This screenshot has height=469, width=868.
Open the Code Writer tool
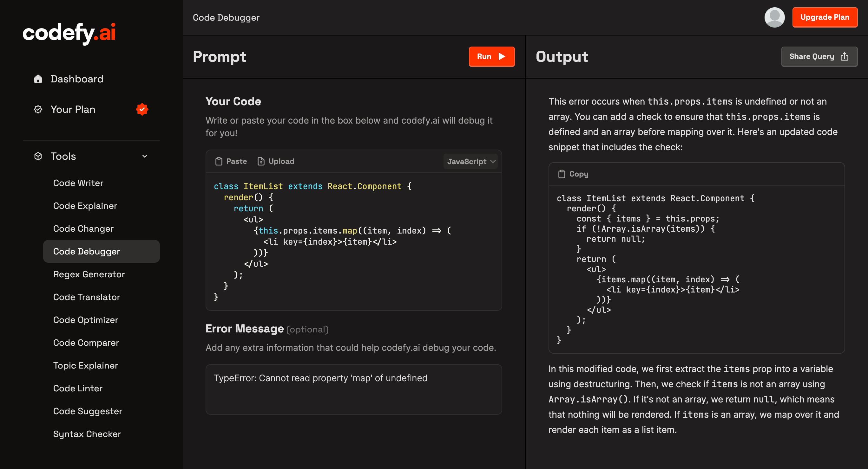[x=78, y=183]
